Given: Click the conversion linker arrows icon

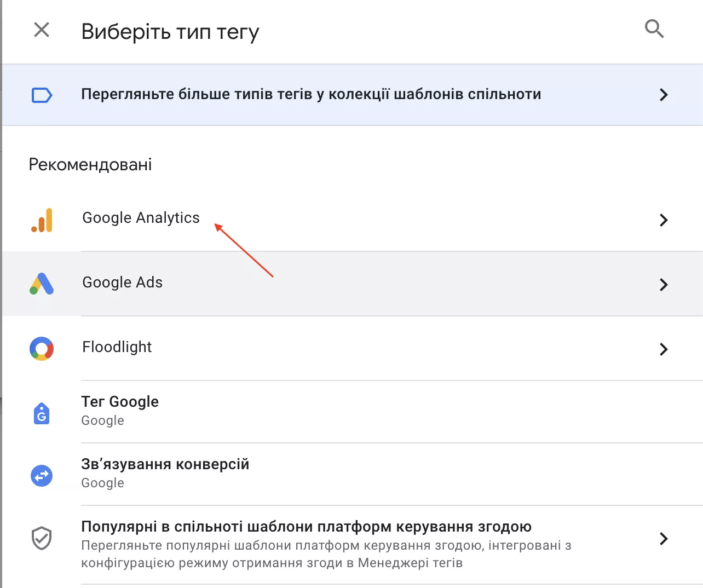Looking at the screenshot, I should 42,476.
